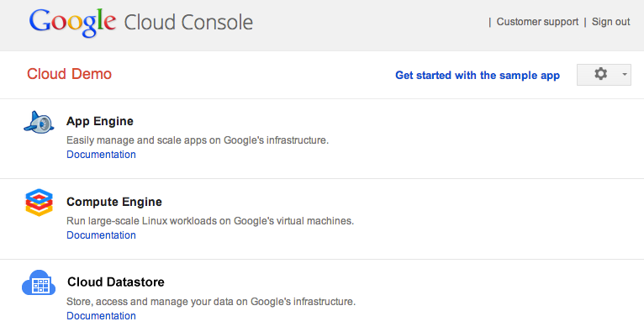Expand the gear menu dropdown arrow
Viewport: 644px width, 332px height.
pyautogui.click(x=625, y=74)
